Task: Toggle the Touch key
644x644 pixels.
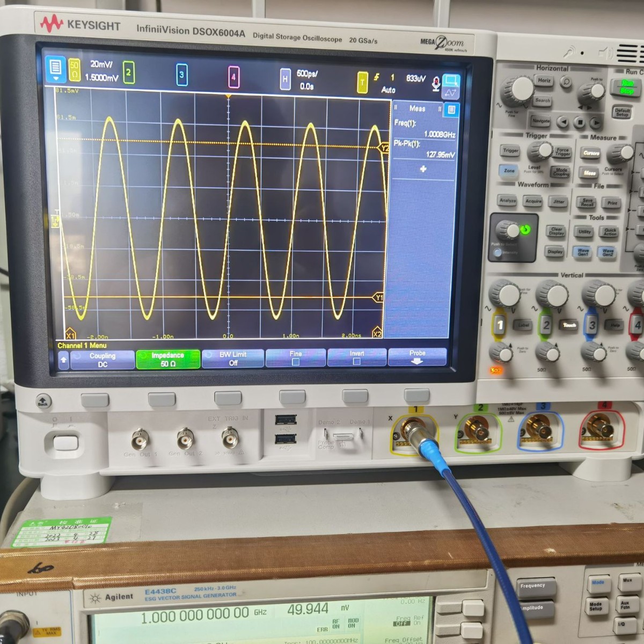Action: point(569,325)
